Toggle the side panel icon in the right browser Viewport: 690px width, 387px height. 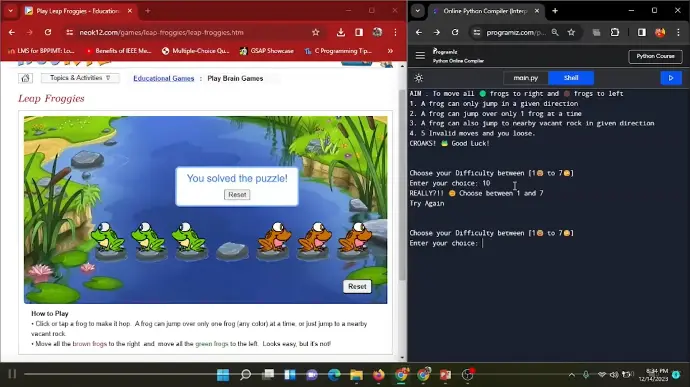[642, 32]
